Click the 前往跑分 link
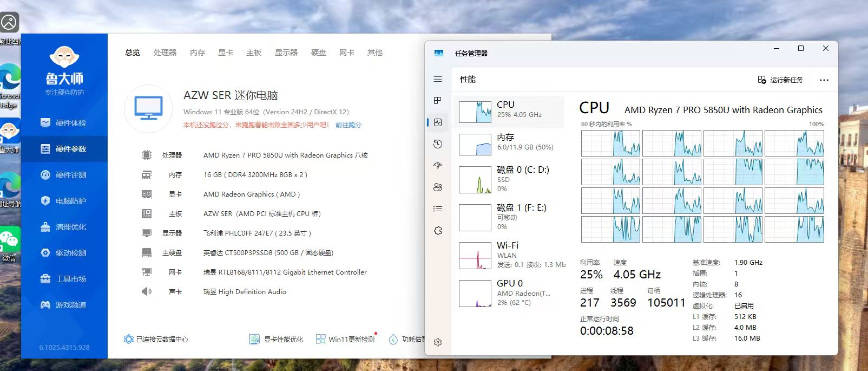 (348, 125)
